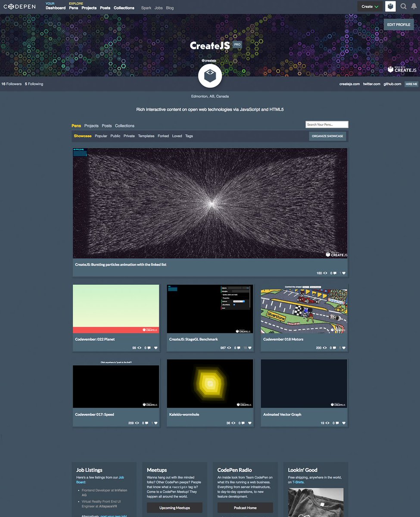
Task: Love the Codevember 017: Speed pen
Action: pyautogui.click(x=156, y=423)
